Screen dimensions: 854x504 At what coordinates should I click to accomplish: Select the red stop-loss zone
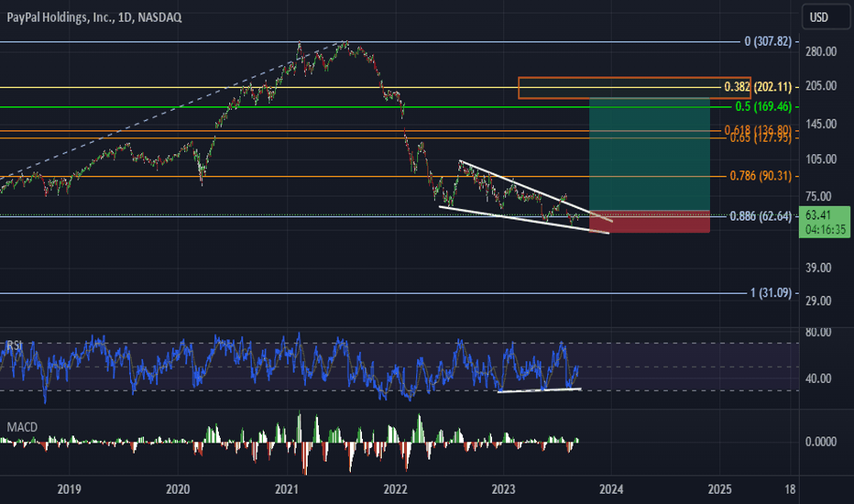(650, 222)
